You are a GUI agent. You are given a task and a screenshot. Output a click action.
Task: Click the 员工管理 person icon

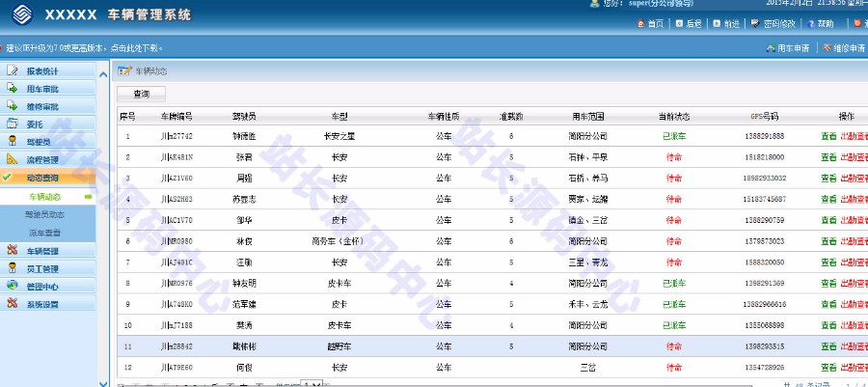pyautogui.click(x=13, y=268)
